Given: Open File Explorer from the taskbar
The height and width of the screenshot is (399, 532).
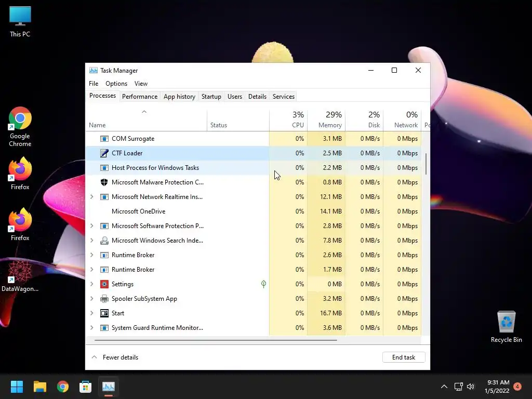Looking at the screenshot, I should 39,387.
